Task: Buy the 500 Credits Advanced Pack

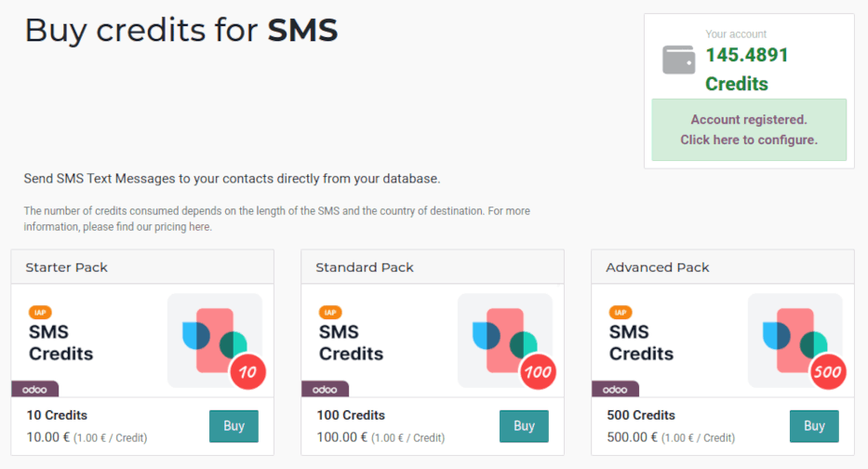Action: [x=814, y=426]
